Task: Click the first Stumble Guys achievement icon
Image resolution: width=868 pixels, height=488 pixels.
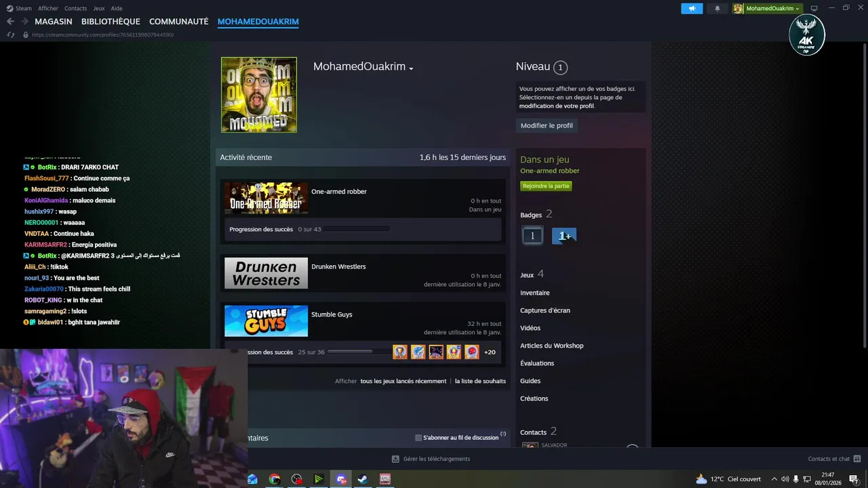Action: (400, 352)
